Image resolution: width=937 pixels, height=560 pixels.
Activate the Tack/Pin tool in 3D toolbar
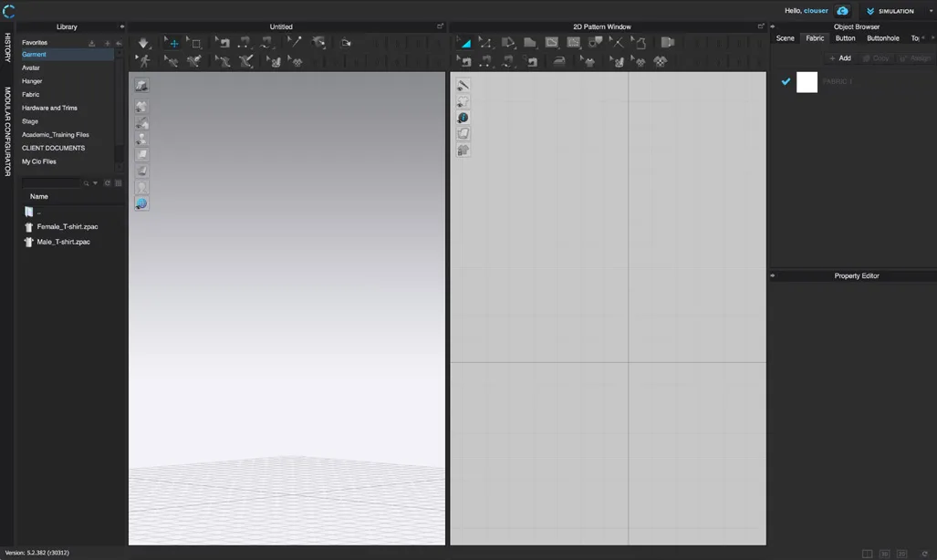[296, 43]
